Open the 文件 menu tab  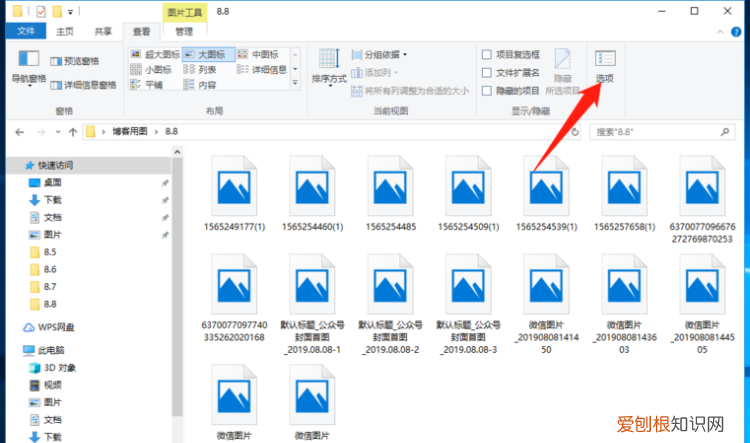pyautogui.click(x=26, y=32)
